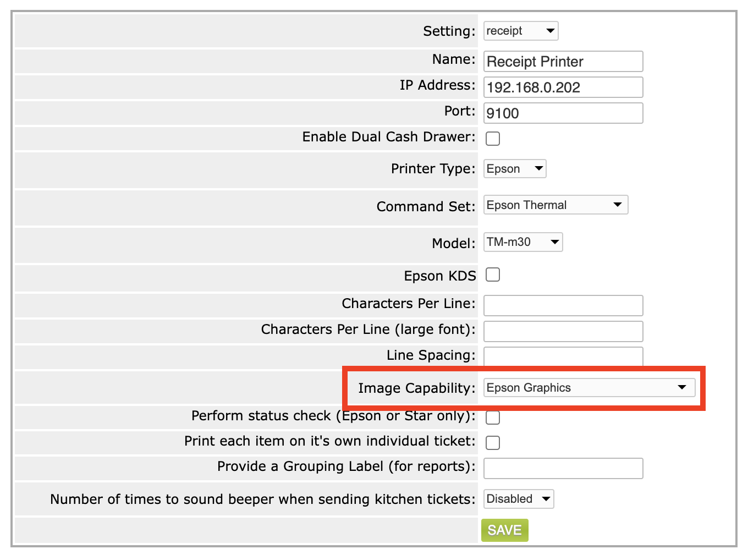Open the Setting dropdown showing receipt
Image resolution: width=748 pixels, height=560 pixels.
click(520, 31)
